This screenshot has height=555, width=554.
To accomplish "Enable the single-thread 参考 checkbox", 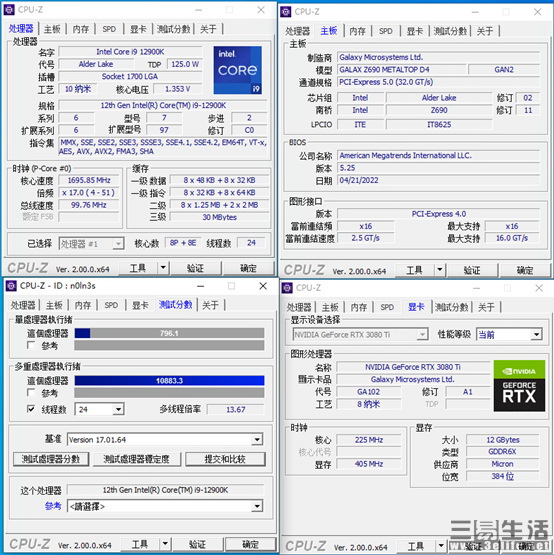I will click(31, 345).
